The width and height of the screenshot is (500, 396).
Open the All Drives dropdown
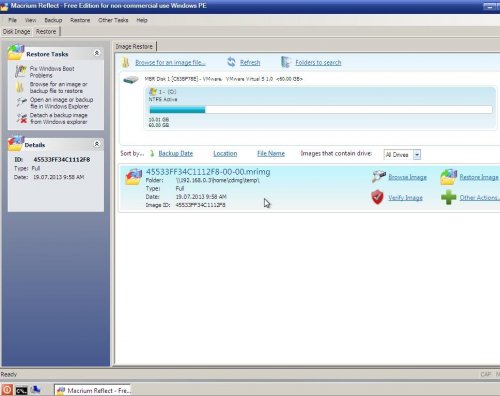[417, 155]
